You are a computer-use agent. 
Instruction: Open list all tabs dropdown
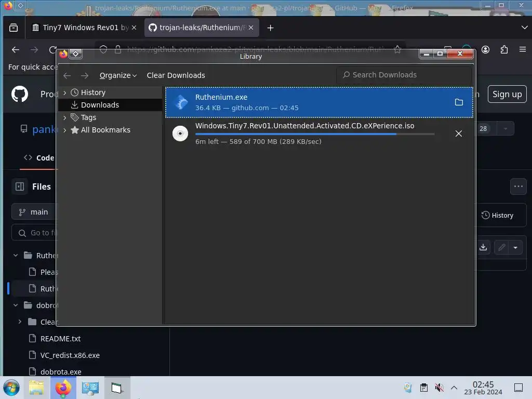[x=524, y=28]
